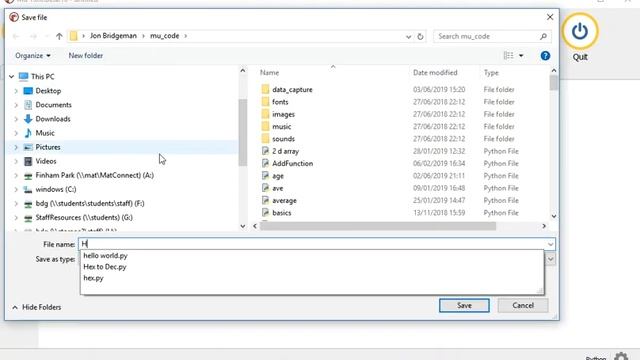Select Documents in the navigation tree

click(53, 105)
